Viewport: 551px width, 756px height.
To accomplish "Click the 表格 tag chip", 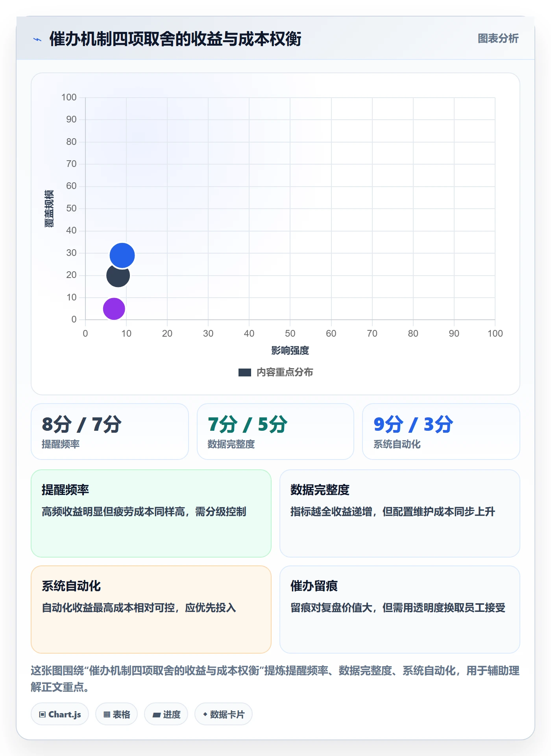I will [x=116, y=714].
